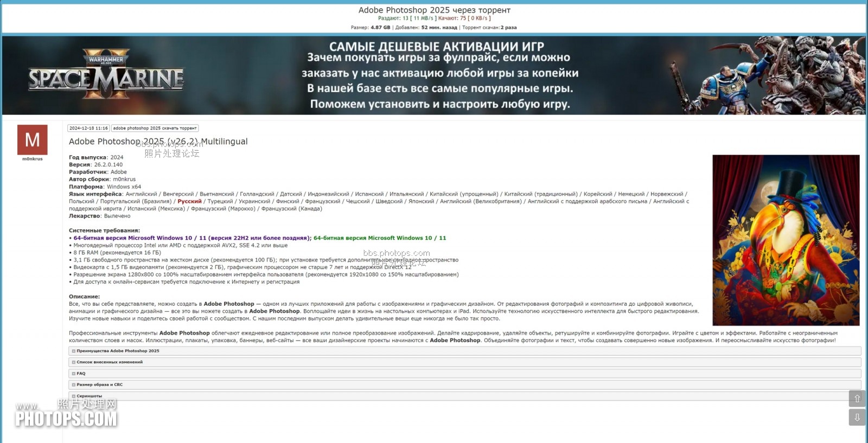Image resolution: width=868 pixels, height=443 pixels.
Task: Click the 'Платформа: Windows x64' line
Action: pyautogui.click(x=105, y=187)
